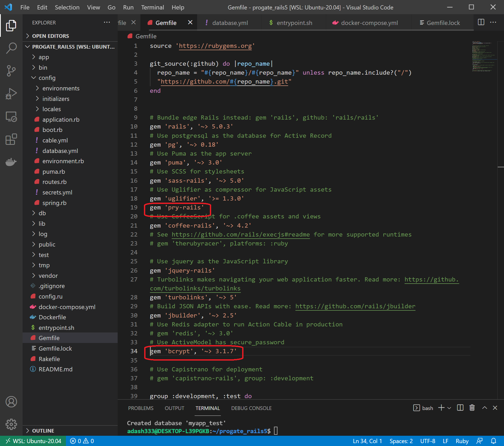This screenshot has width=504, height=446.
Task: Click feedback icon in status bar
Action: 480,441
